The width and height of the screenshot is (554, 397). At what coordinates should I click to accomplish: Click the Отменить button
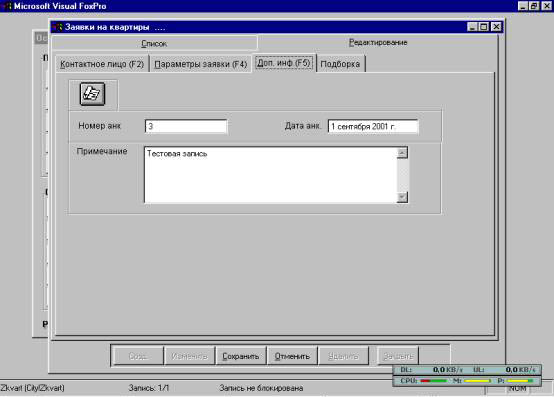click(292, 356)
